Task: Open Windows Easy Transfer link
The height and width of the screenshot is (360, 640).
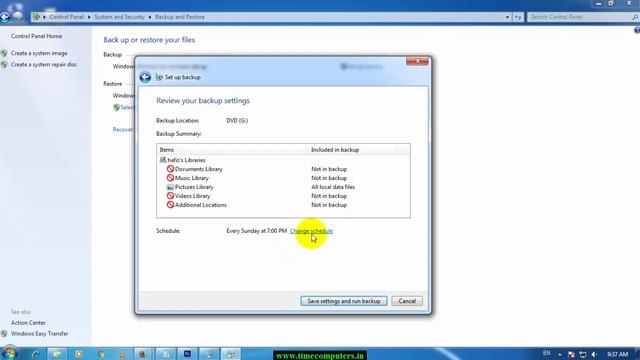Action: coord(40,333)
